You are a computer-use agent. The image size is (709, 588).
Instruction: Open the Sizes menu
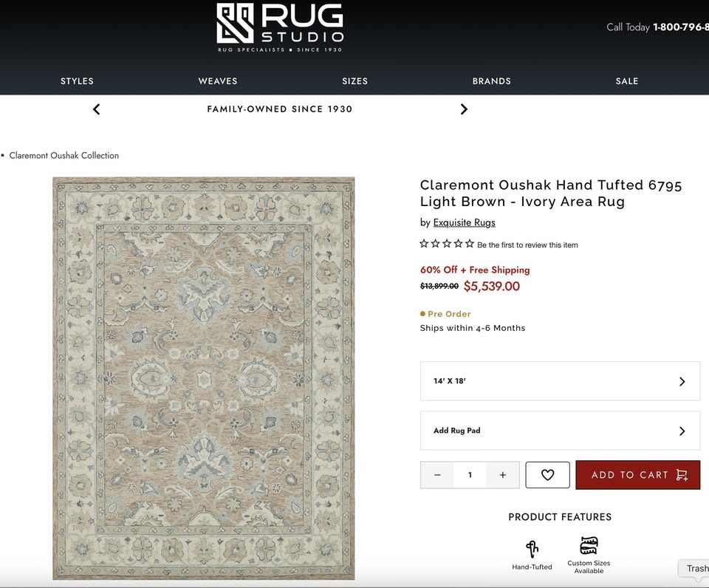click(354, 81)
